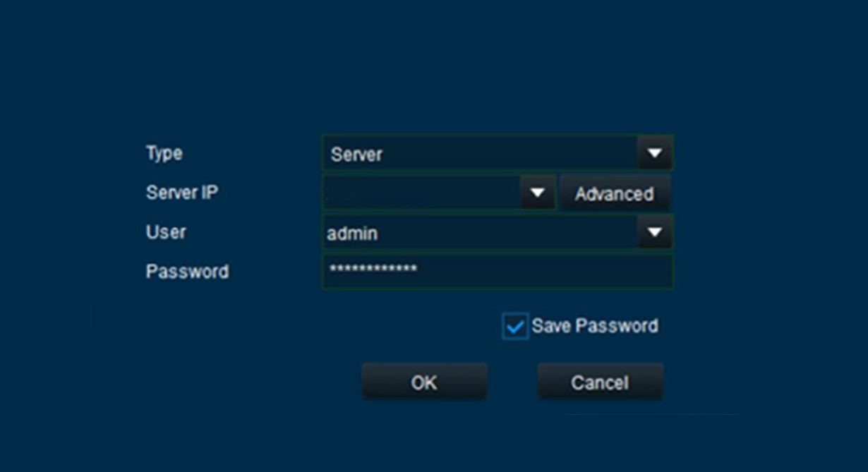Viewport: 868px width, 472px height.
Task: Click the masked asterisks in the password box
Action: pos(373,270)
